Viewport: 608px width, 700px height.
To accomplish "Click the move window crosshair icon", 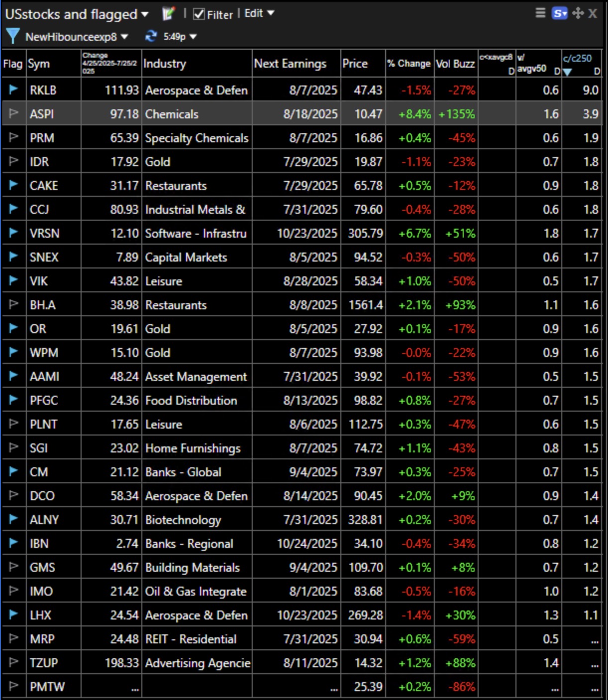I will tap(577, 13).
